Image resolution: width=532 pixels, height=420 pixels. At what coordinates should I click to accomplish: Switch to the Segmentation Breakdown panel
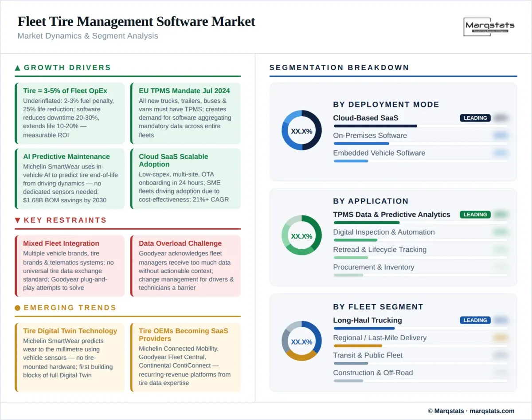coord(339,67)
